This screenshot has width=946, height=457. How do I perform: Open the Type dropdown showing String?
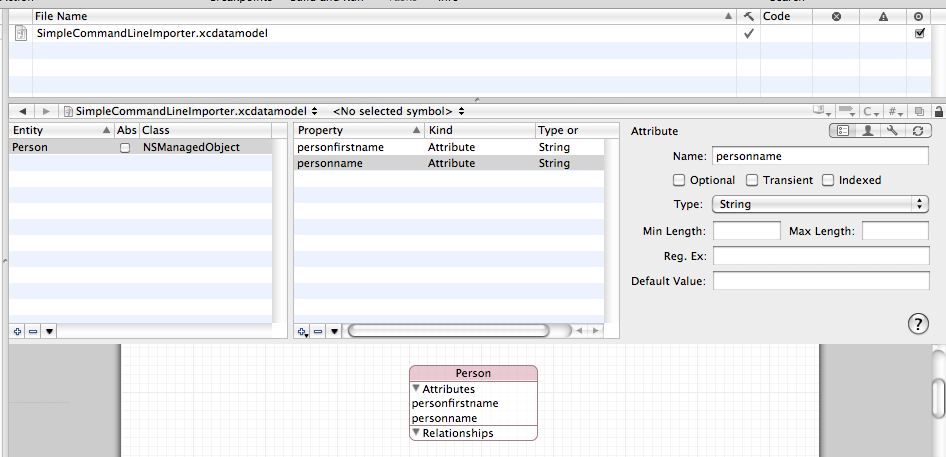point(819,204)
